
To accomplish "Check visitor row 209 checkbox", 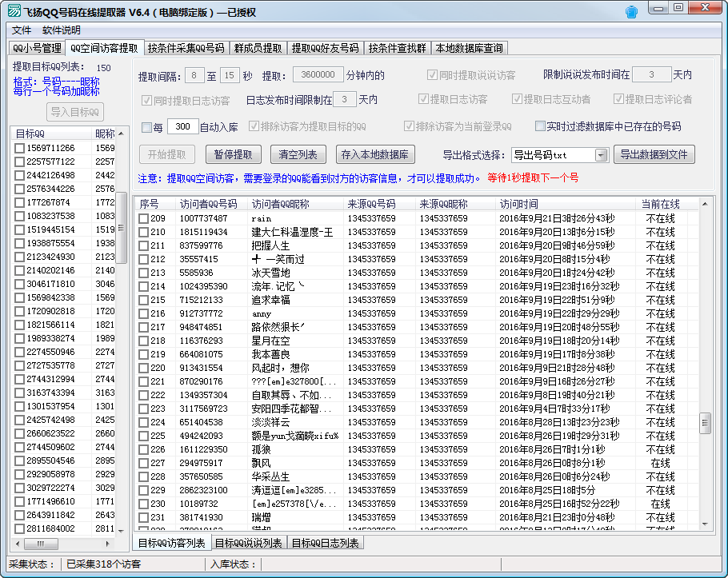I will [143, 218].
